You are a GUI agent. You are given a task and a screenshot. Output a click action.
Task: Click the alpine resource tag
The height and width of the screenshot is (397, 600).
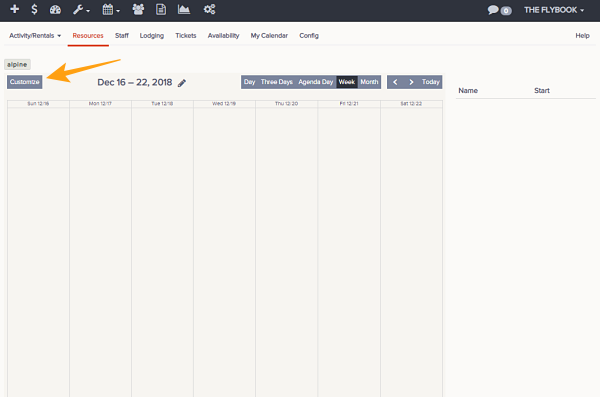coord(17,64)
